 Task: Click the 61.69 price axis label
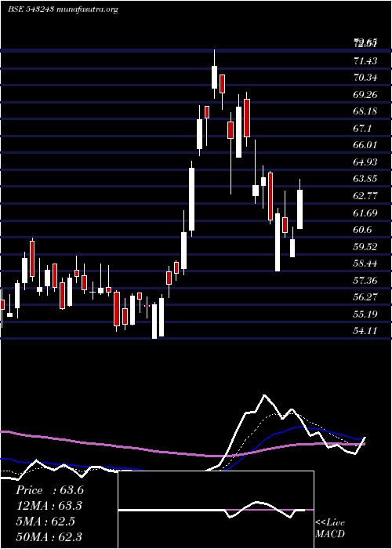tap(365, 213)
